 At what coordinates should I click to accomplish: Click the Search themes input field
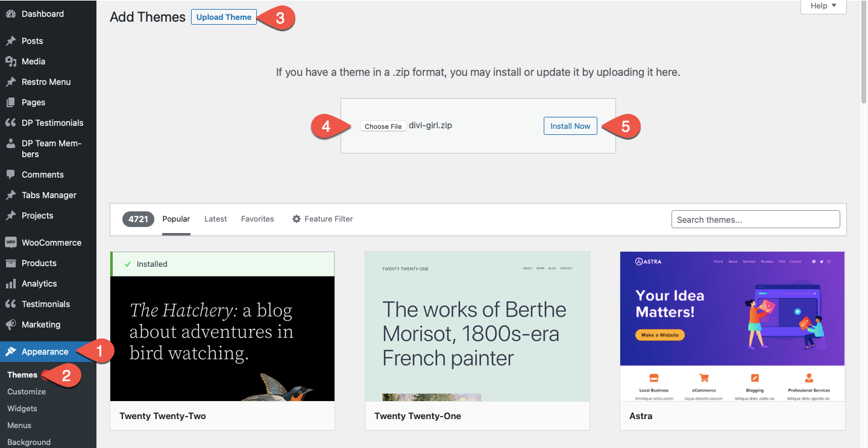(755, 219)
